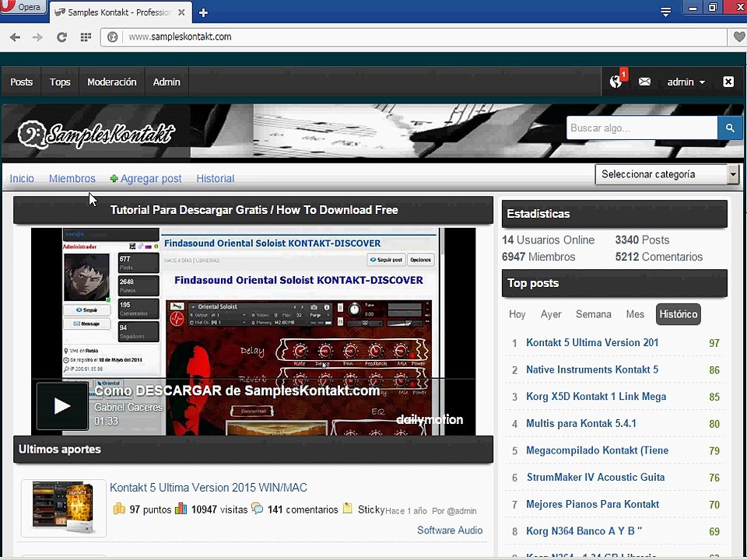The width and height of the screenshot is (747, 560).
Task: Open the Software Audio category link
Action: [x=450, y=530]
